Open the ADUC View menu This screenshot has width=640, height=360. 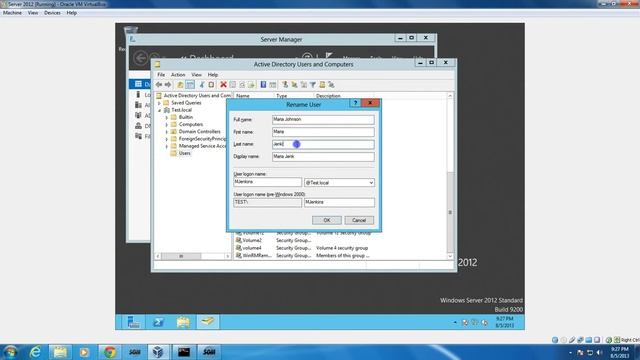tap(196, 75)
